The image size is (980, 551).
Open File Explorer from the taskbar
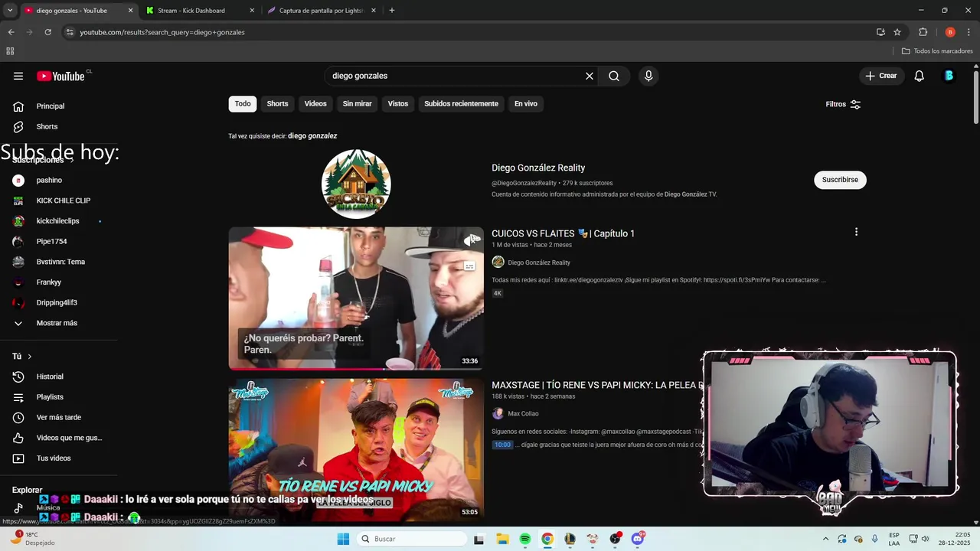pyautogui.click(x=502, y=539)
